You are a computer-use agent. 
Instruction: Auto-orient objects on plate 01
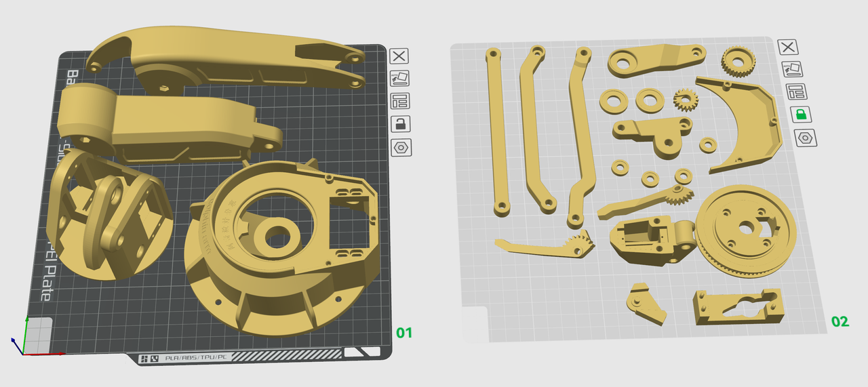(399, 79)
